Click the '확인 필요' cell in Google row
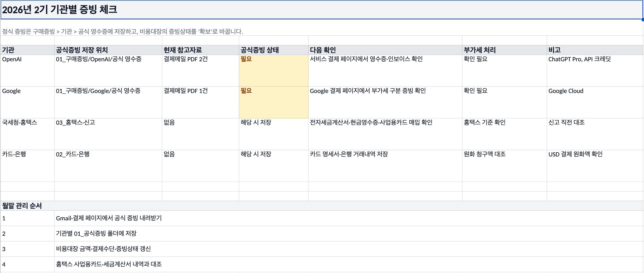The image size is (644, 273). [x=504, y=102]
